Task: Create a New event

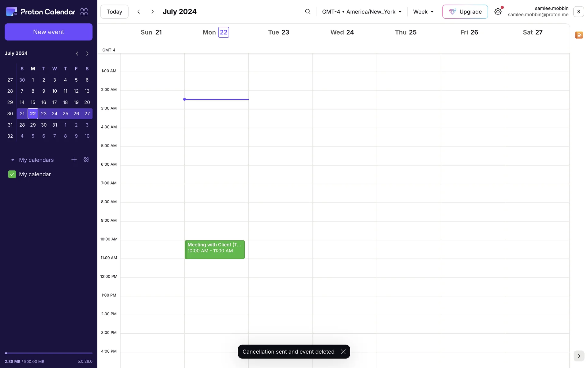Action: [48, 32]
